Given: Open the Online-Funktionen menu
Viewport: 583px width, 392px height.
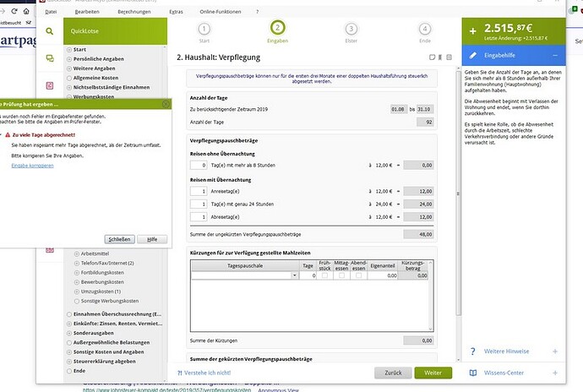Looking at the screenshot, I should (221, 12).
